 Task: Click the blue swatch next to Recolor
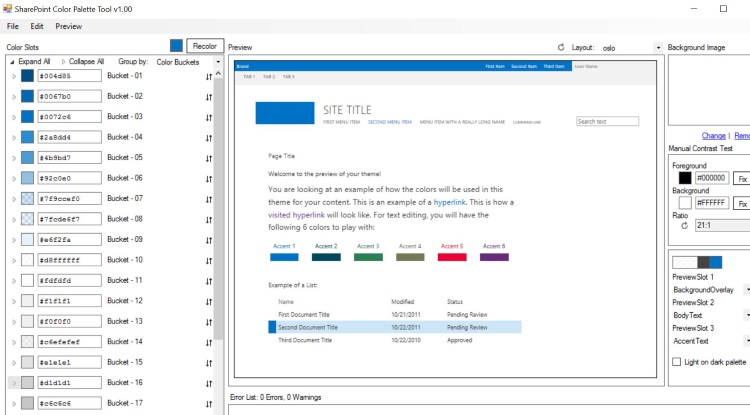click(x=177, y=46)
